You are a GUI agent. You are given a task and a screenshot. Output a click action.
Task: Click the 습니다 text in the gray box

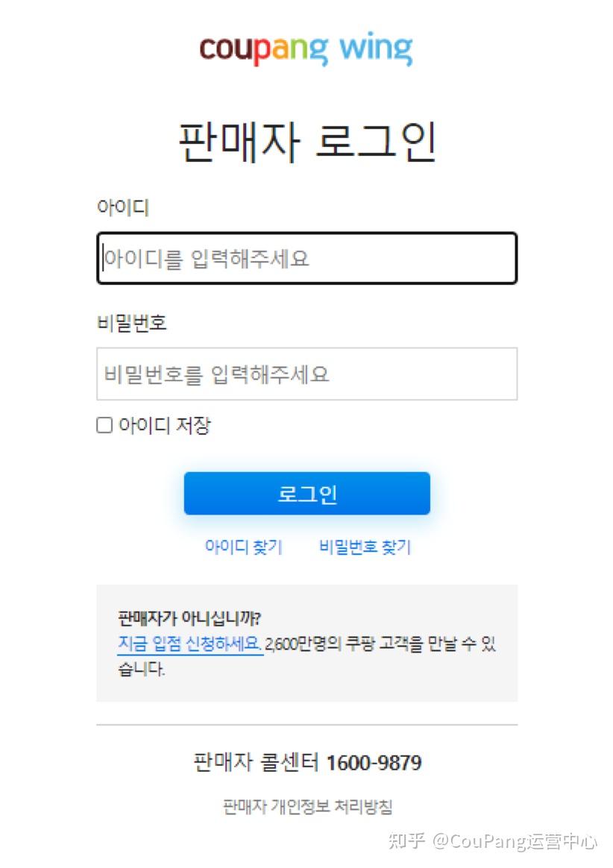click(x=141, y=669)
